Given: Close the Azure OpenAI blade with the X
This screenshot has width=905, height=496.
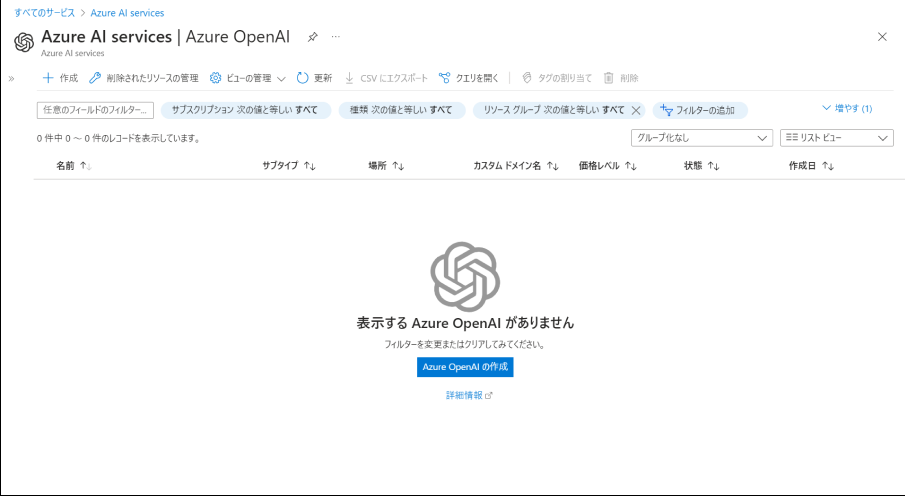Looking at the screenshot, I should pos(882,37).
